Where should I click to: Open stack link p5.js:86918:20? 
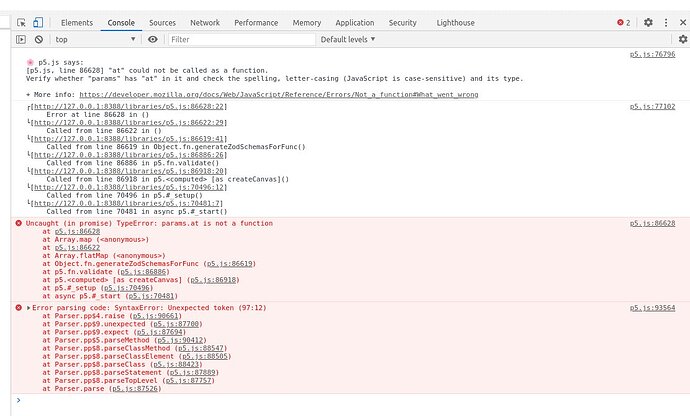(129, 171)
